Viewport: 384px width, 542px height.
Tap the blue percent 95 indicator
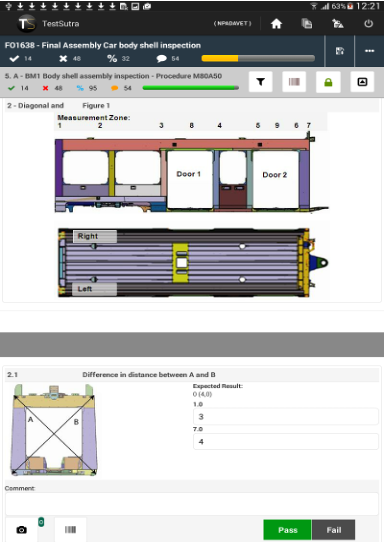click(87, 88)
